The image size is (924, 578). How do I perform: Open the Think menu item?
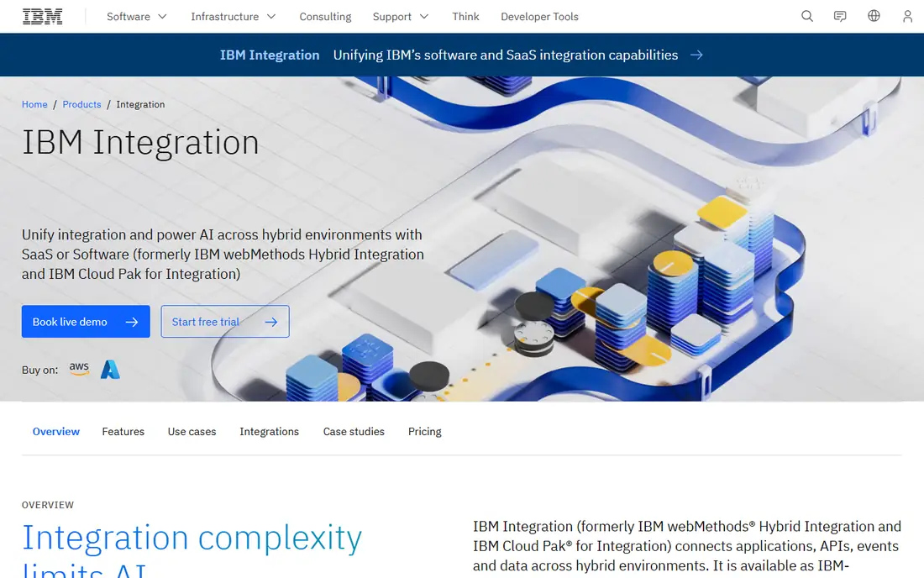click(465, 17)
